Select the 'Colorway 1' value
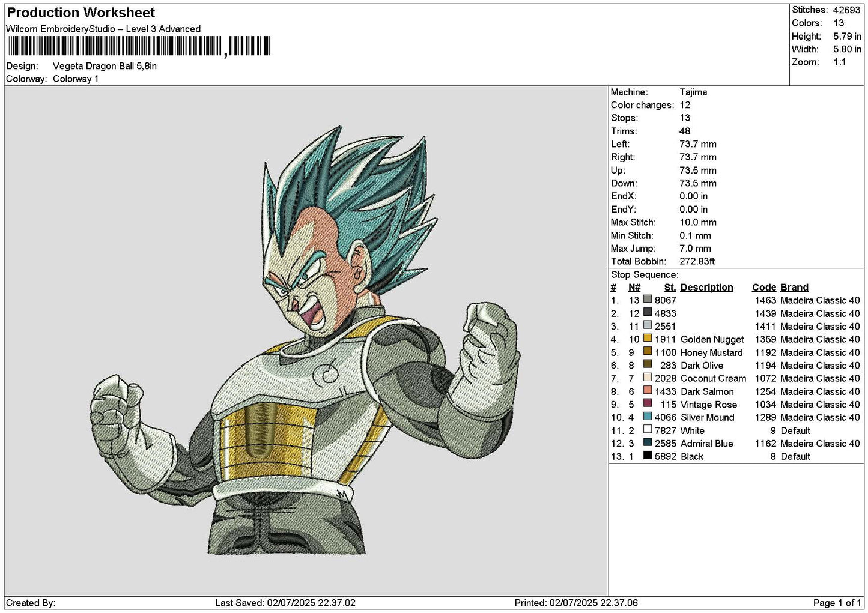This screenshot has height=613, width=868. tap(76, 79)
